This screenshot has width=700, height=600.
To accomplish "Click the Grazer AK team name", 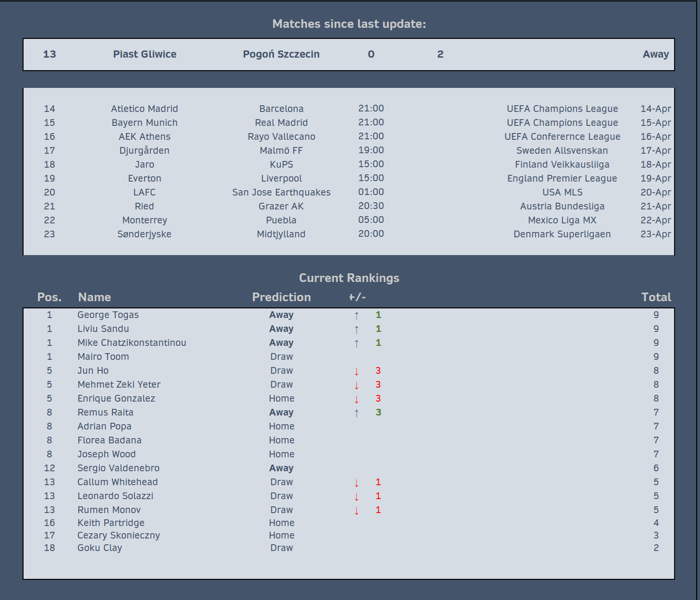I will 281,206.
